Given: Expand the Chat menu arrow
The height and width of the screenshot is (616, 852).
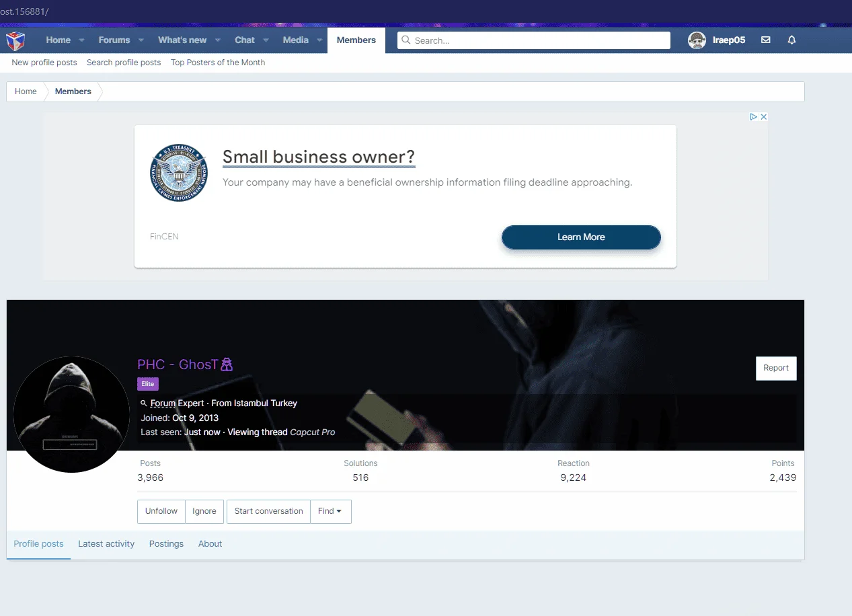Looking at the screenshot, I should (266, 40).
